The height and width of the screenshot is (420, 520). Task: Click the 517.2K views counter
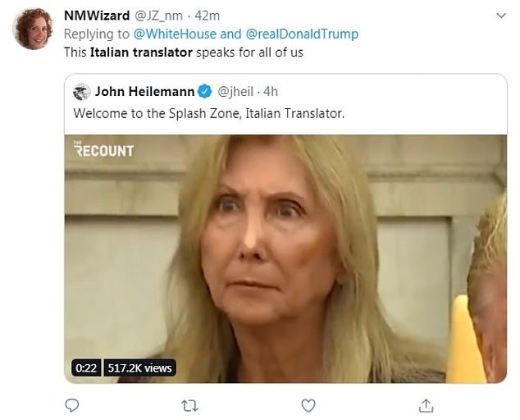pyautogui.click(x=140, y=367)
